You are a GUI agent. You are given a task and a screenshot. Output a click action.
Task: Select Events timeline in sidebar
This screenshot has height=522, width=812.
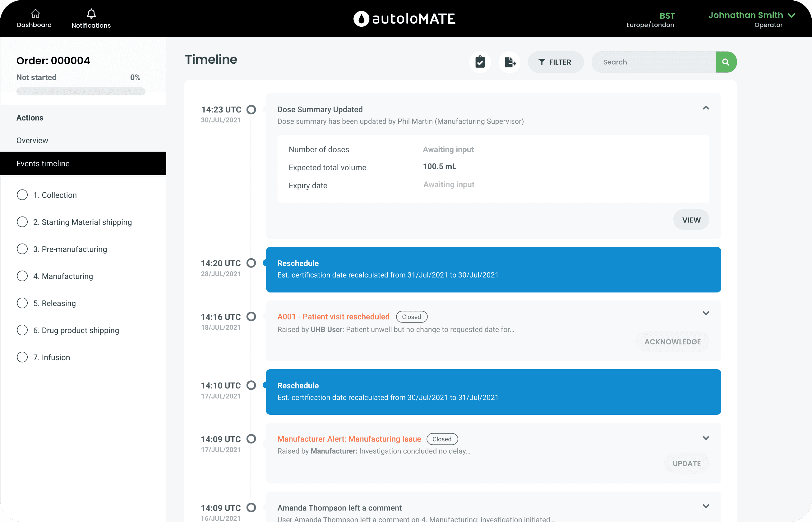point(43,163)
